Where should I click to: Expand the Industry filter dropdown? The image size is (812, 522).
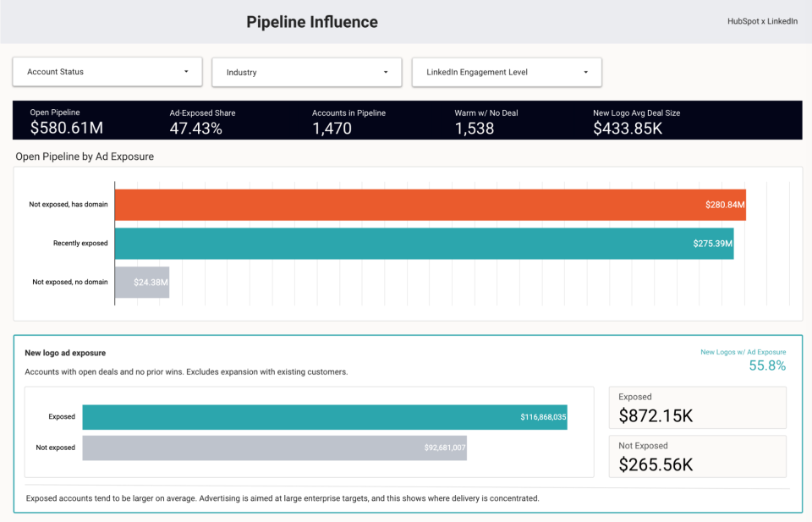(x=306, y=72)
